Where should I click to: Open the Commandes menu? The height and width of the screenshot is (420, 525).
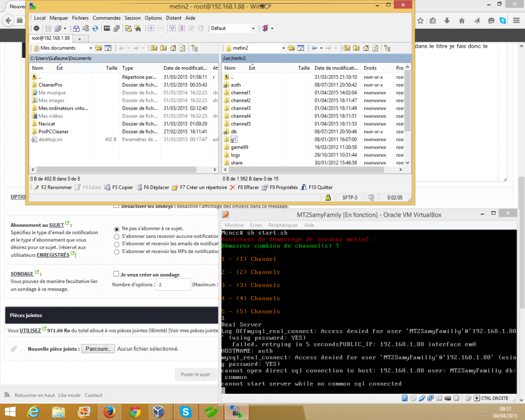tap(107, 18)
